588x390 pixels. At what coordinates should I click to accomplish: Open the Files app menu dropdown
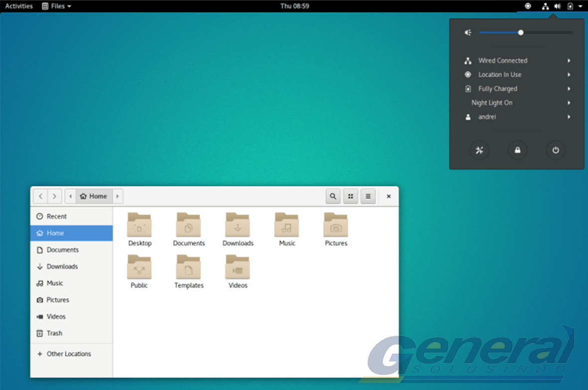pos(56,6)
